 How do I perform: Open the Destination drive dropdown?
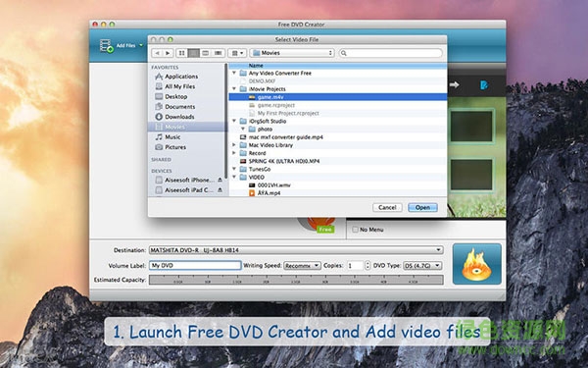[296, 250]
